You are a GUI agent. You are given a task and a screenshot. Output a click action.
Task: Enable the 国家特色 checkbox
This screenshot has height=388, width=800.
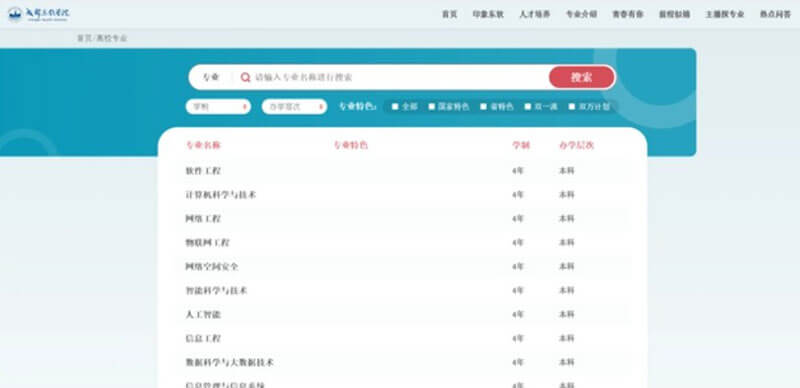tap(432, 107)
